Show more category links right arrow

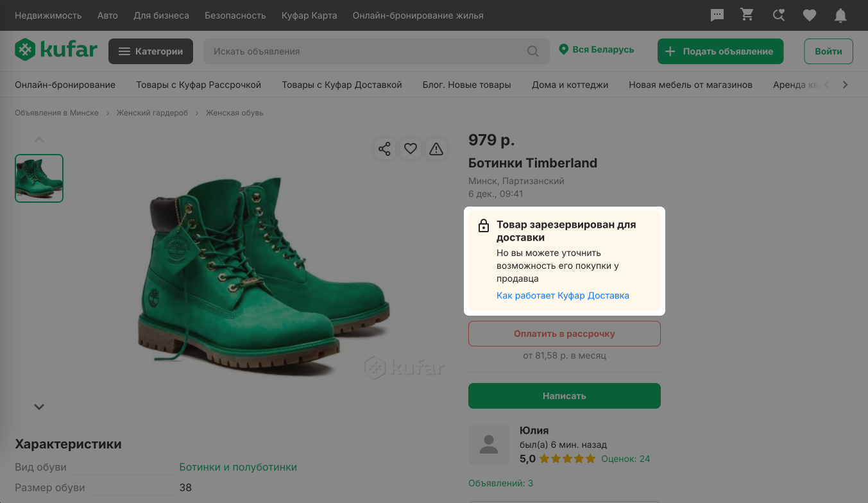[x=845, y=85]
